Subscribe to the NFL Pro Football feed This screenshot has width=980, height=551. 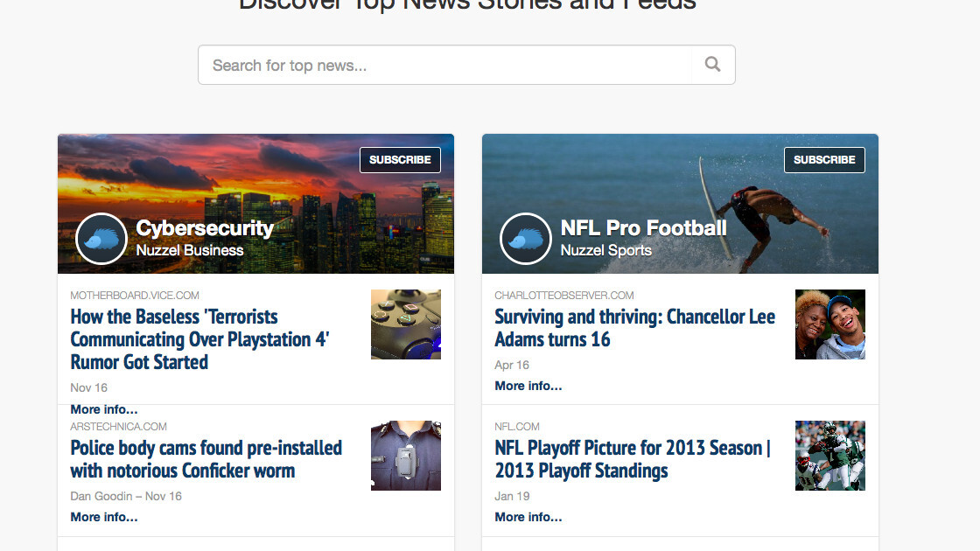[x=824, y=160]
